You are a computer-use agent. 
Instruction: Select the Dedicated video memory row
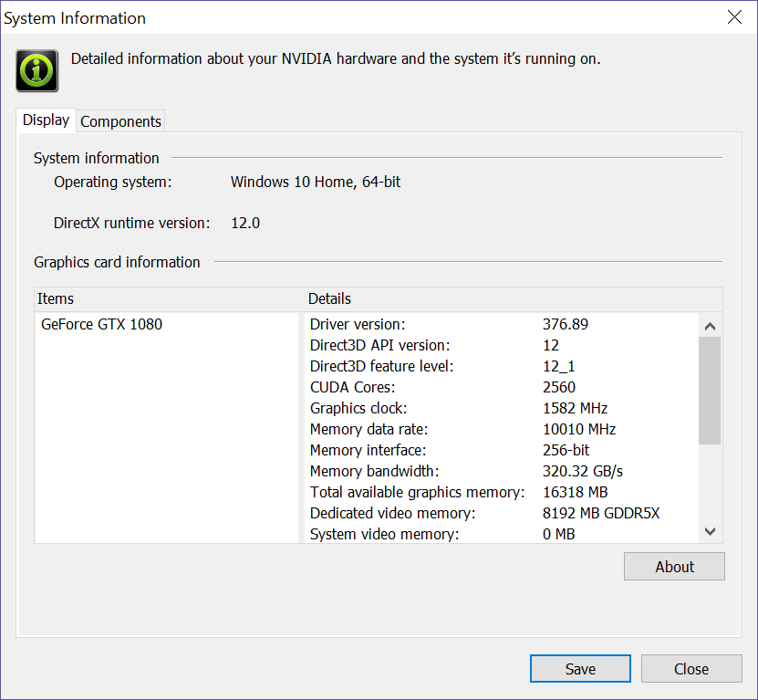click(392, 513)
